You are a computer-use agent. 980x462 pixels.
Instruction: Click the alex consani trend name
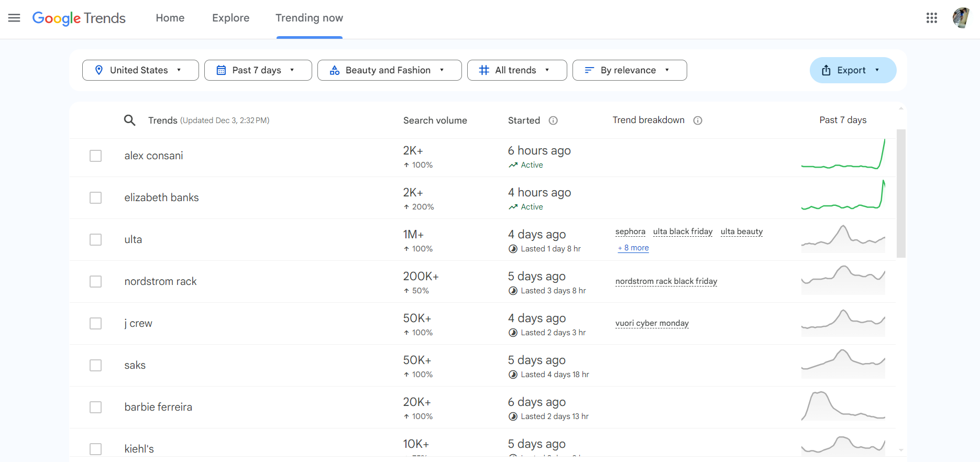153,156
